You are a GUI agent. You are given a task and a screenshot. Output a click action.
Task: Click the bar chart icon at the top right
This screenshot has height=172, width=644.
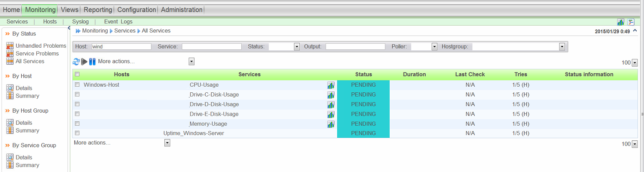tap(621, 22)
